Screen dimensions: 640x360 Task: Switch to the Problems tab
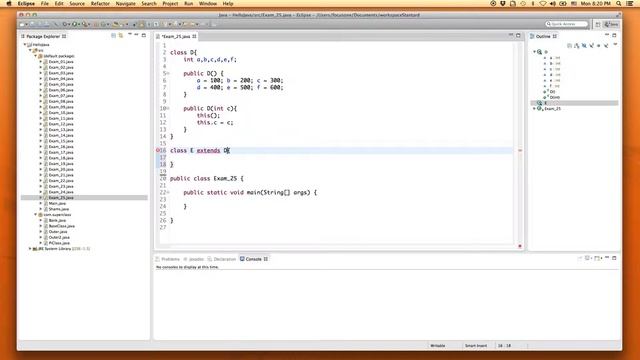click(168, 259)
